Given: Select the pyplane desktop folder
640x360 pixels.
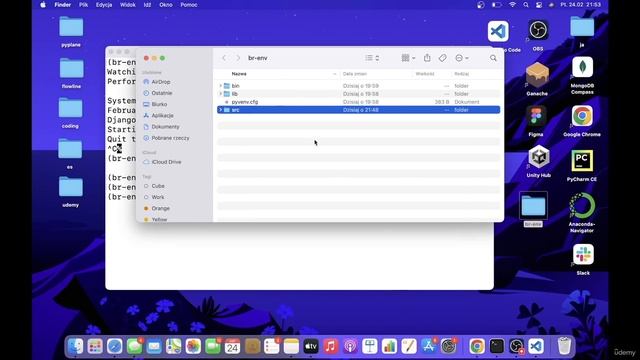Looking at the screenshot, I should 71,27.
